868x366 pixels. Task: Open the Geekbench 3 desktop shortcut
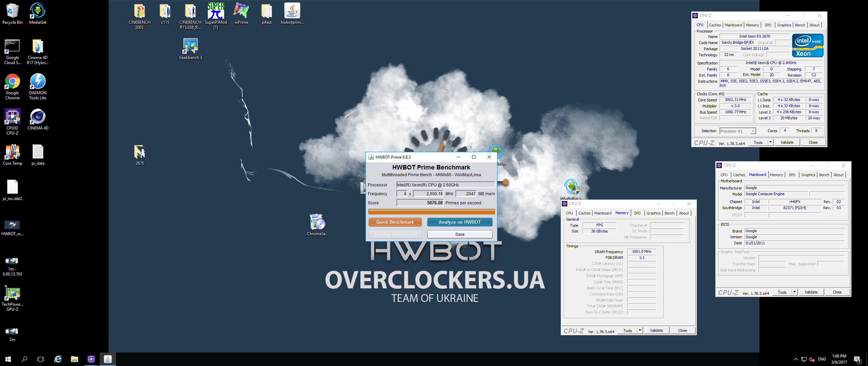pos(190,49)
